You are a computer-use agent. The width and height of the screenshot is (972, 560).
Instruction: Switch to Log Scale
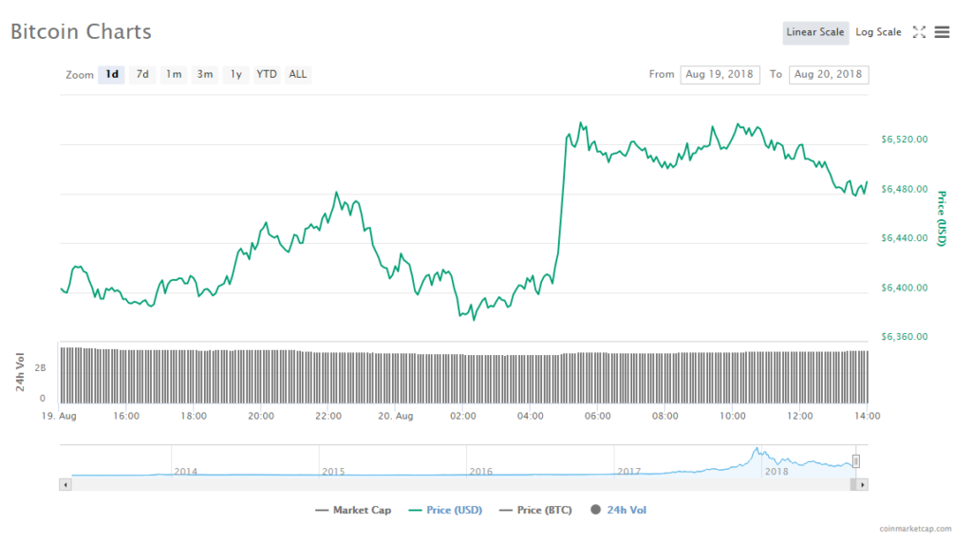tap(878, 32)
